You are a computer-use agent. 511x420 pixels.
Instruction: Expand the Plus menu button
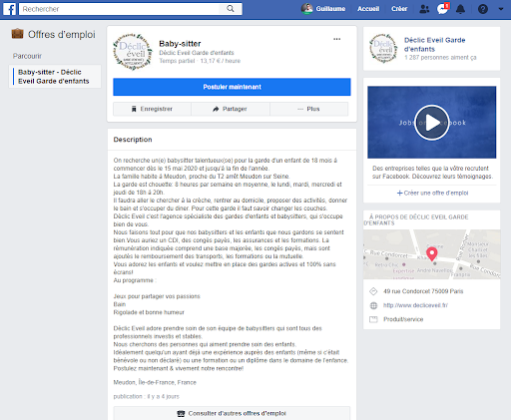coord(309,109)
